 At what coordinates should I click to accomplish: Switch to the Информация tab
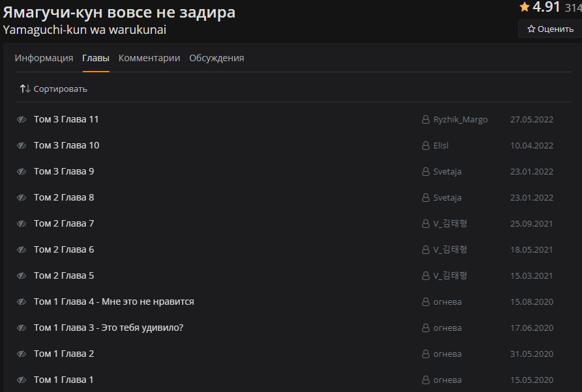pos(44,58)
